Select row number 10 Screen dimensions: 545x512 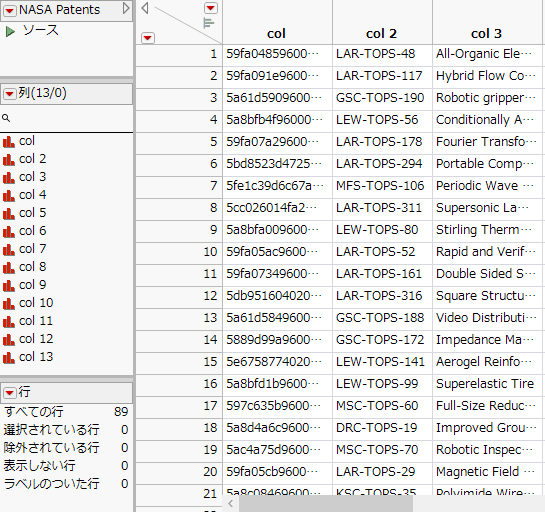(x=179, y=252)
